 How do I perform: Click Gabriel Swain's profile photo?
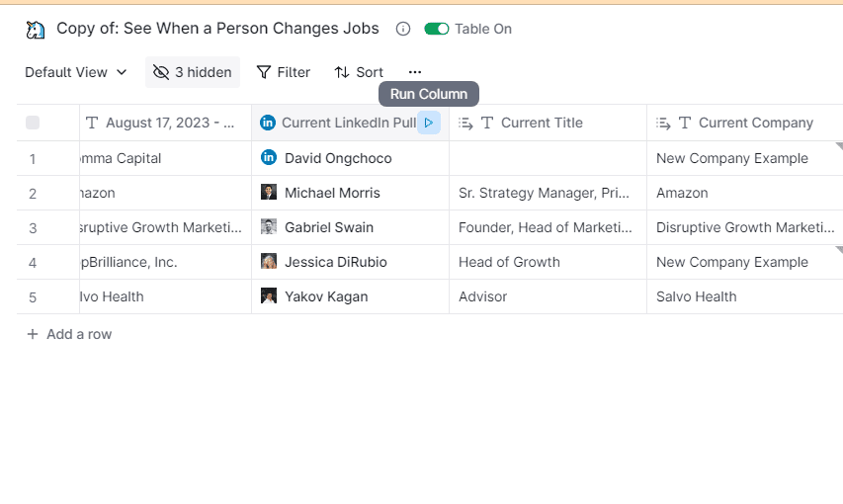tap(269, 227)
